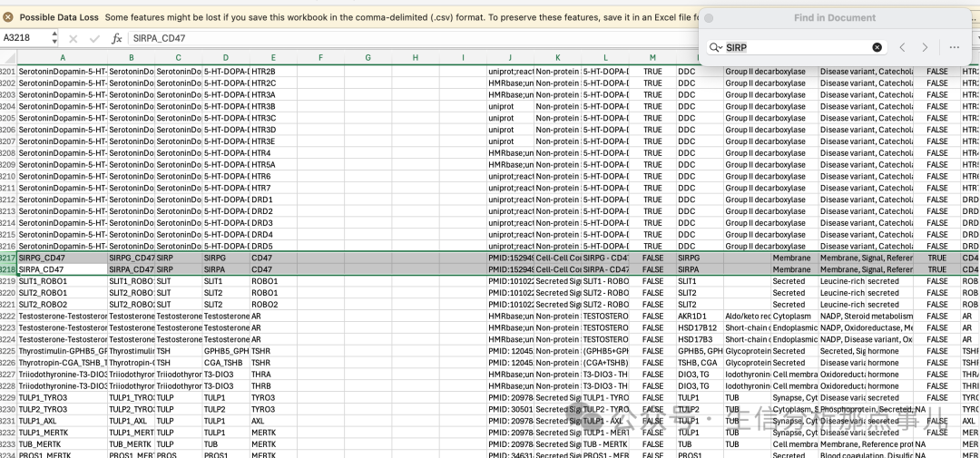Select column A header
Image resolution: width=980 pixels, height=458 pixels.
tap(62, 57)
